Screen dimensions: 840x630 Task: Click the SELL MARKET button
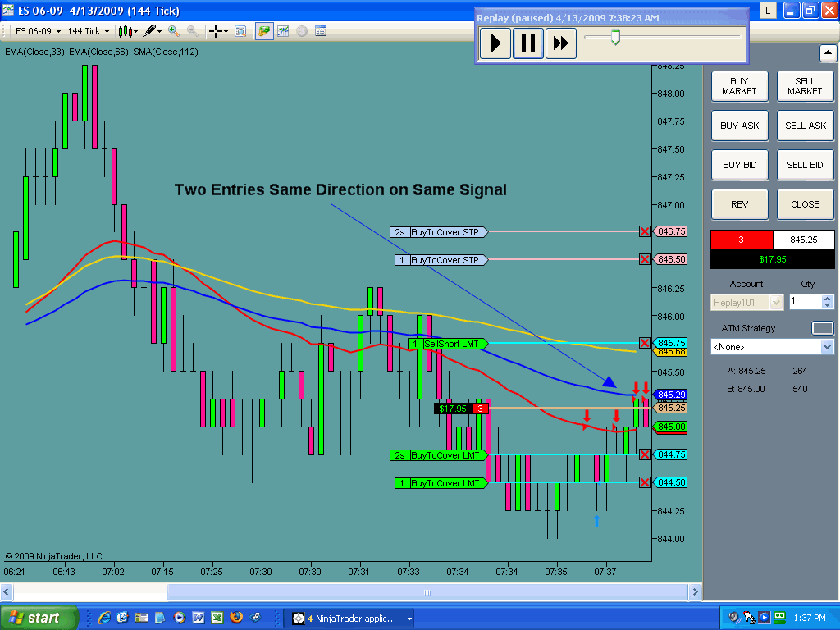805,86
